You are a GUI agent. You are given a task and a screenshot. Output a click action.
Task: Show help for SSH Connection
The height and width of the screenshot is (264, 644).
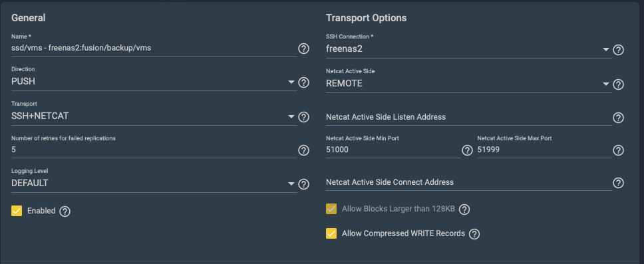(618, 50)
